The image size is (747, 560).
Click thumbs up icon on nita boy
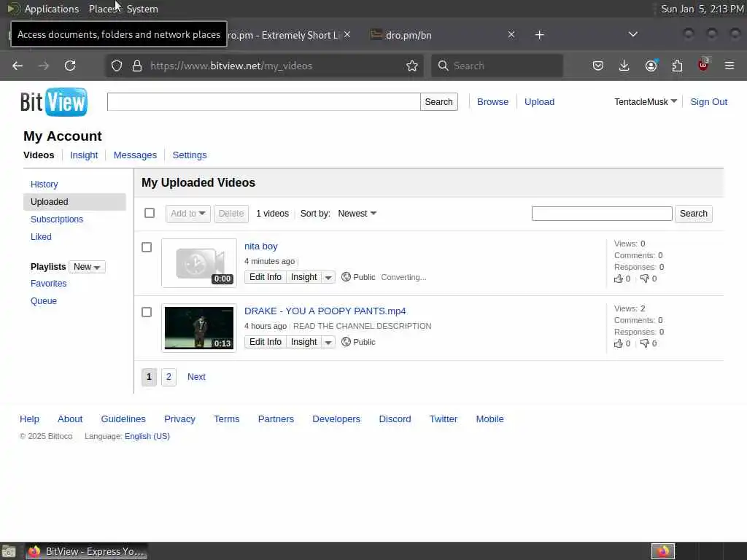(x=619, y=279)
